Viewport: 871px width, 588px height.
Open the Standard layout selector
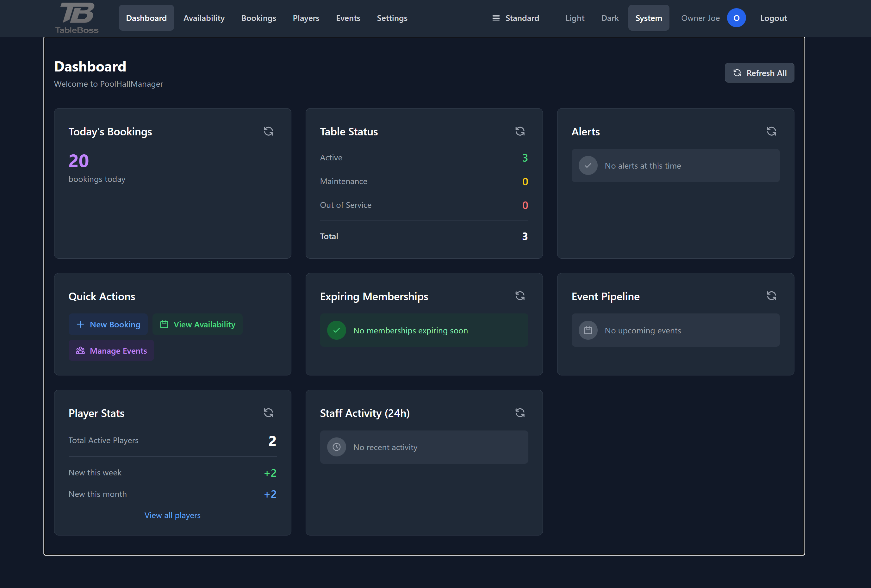515,18
